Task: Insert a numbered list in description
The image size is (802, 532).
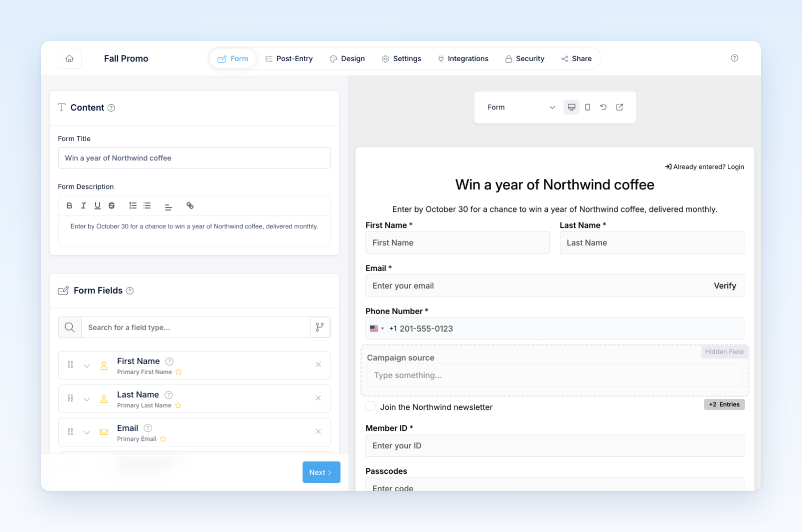Action: pyautogui.click(x=133, y=205)
